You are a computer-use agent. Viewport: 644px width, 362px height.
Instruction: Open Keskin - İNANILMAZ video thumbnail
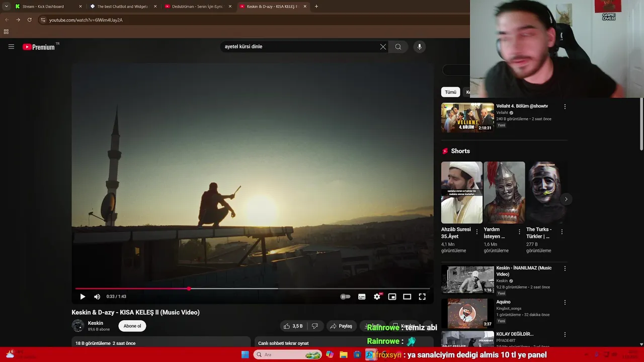(x=467, y=280)
